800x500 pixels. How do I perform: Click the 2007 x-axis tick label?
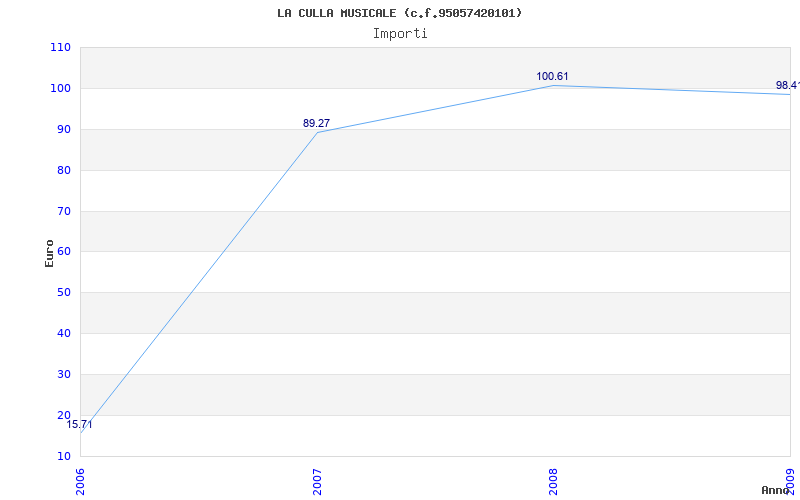[x=317, y=480]
